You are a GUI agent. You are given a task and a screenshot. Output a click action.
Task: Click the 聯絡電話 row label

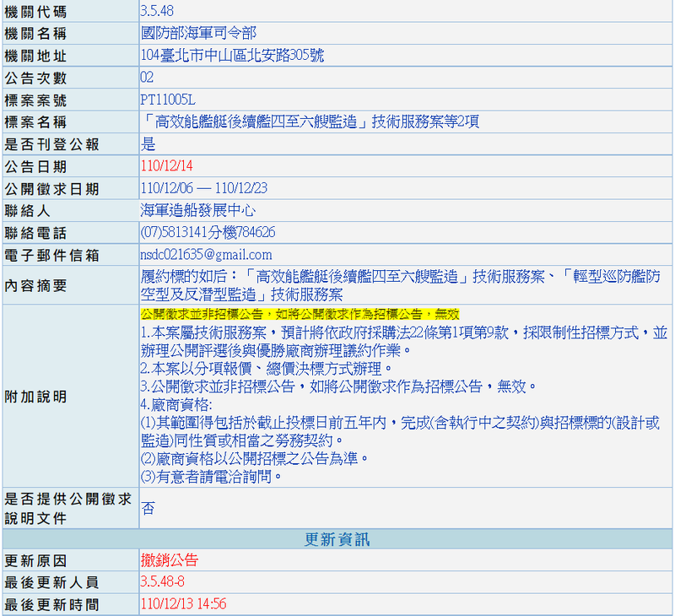click(x=35, y=233)
